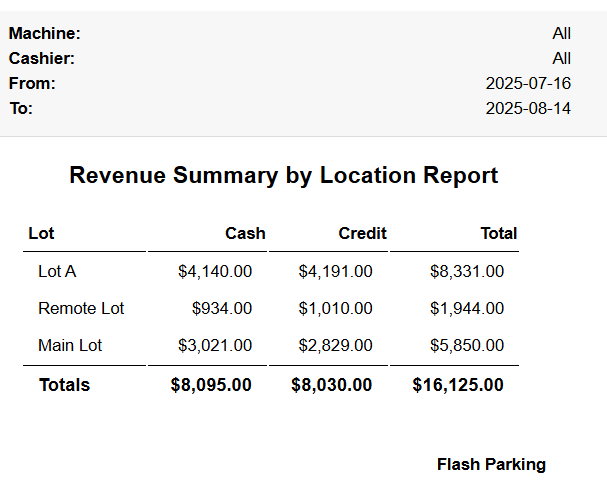The width and height of the screenshot is (607, 481).
Task: Click Main Lot total amount $5,850.00
Action: pyautogui.click(x=467, y=346)
